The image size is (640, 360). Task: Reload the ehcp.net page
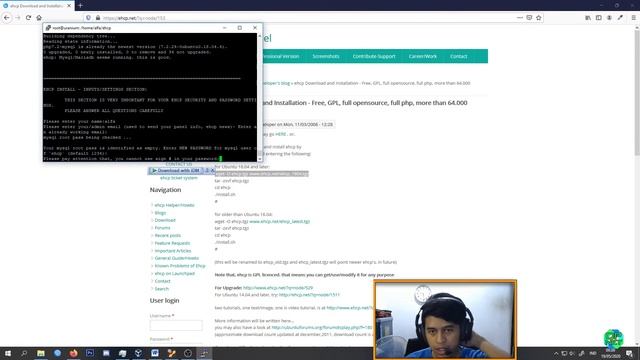pos(28,18)
